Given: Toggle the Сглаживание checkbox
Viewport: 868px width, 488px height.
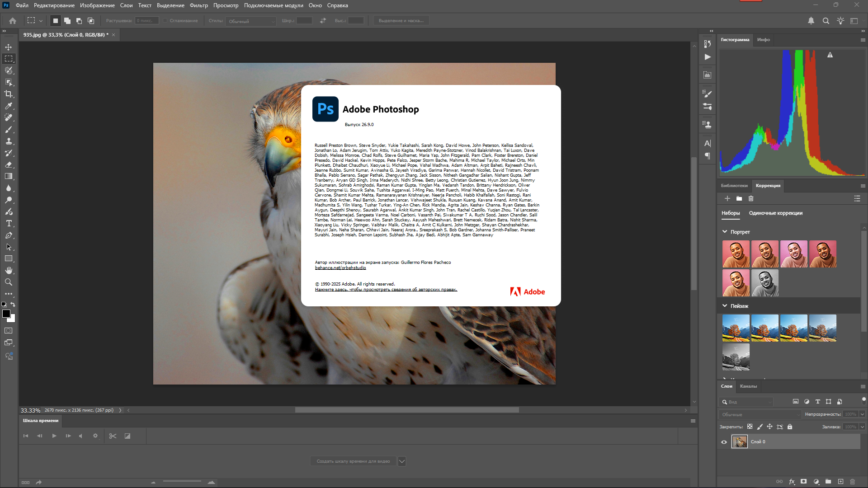Looking at the screenshot, I should pyautogui.click(x=165, y=21).
